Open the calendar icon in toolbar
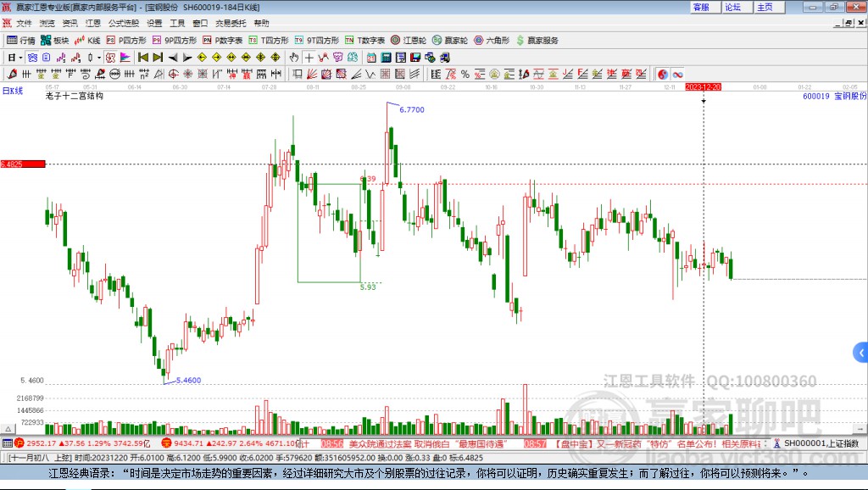This screenshot has height=490, width=868. point(371,58)
